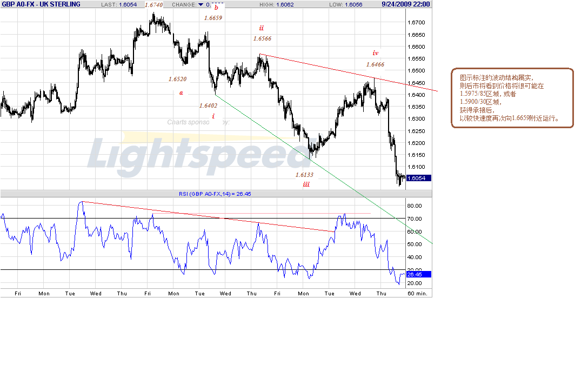Click the 1.6500 price axis tick
This screenshot has height=377, width=588.
point(416,71)
